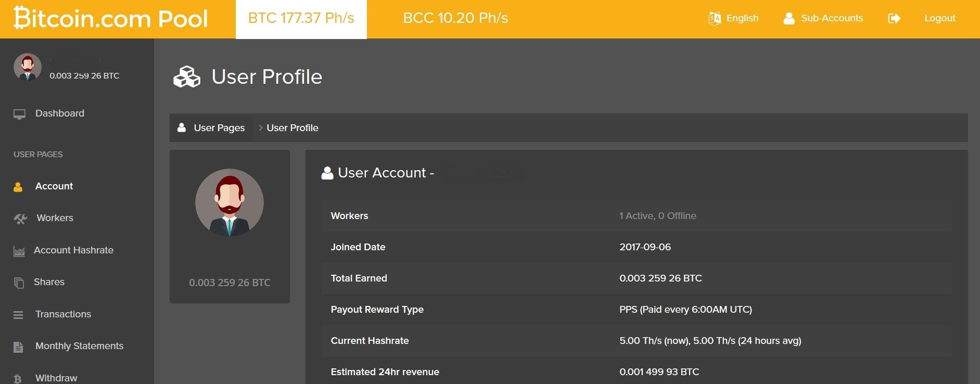Click the Shares copy icon
The height and width of the screenshot is (384, 980).
click(x=19, y=283)
